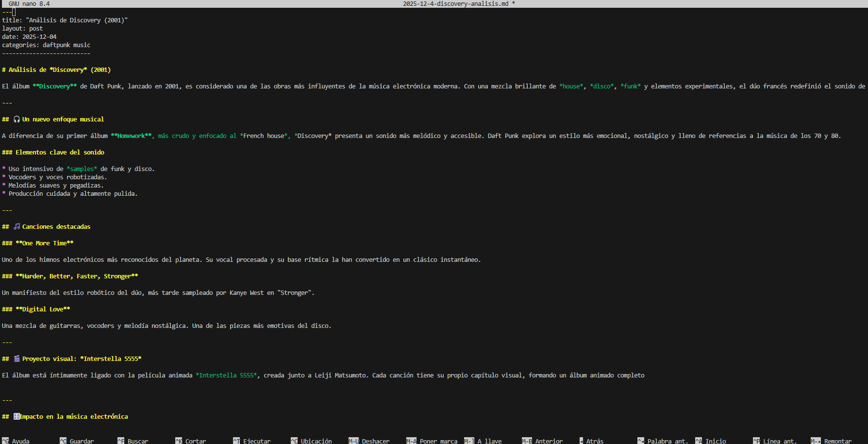The width and height of the screenshot is (868, 444).
Task: Click the music note emoji before Canciones
Action: pyautogui.click(x=17, y=227)
